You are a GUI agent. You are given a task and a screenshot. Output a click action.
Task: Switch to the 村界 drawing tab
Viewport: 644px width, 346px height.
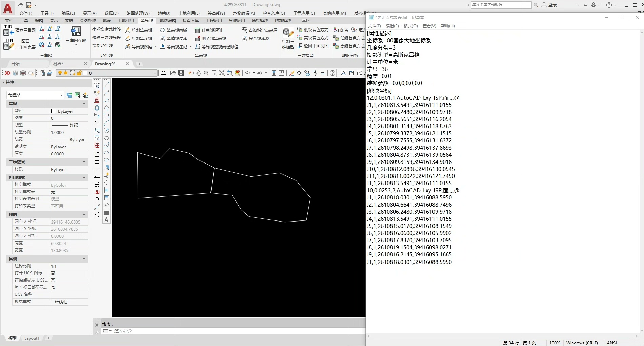pos(58,64)
